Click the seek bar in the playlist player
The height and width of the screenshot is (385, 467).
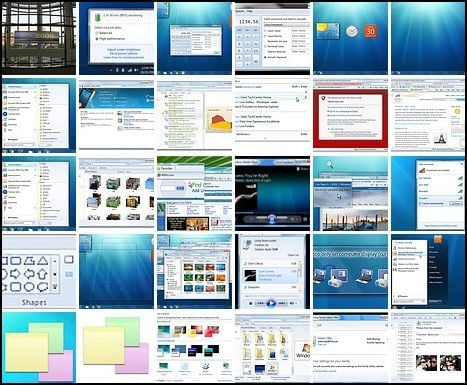click(x=271, y=296)
